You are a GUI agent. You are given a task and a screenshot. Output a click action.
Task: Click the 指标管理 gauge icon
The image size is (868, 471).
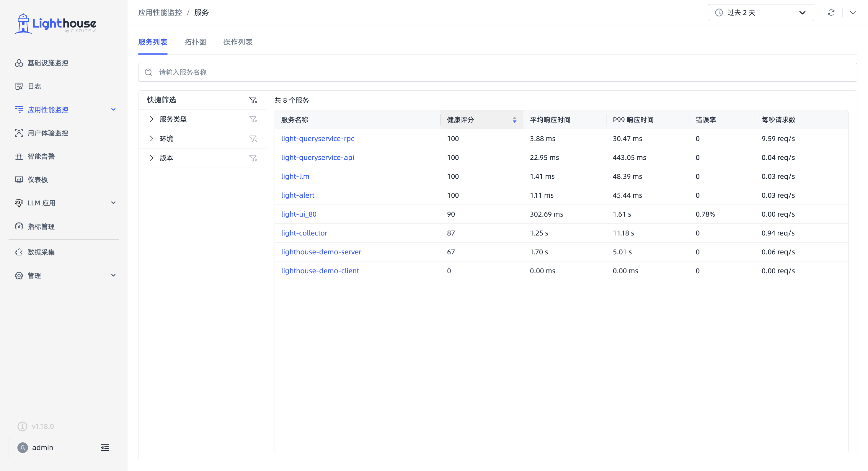point(19,226)
